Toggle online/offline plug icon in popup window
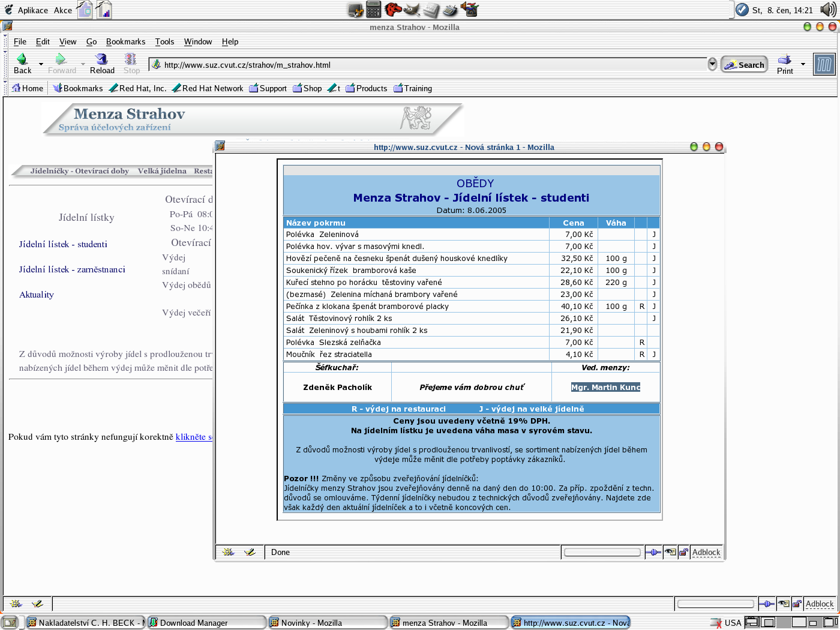The height and width of the screenshot is (630, 840). (653, 552)
